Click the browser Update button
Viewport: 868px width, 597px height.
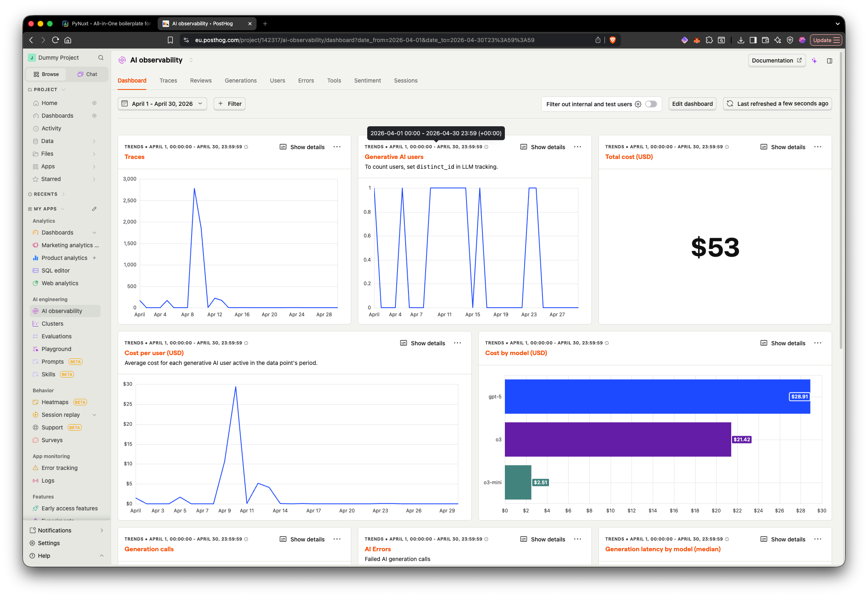[826, 40]
